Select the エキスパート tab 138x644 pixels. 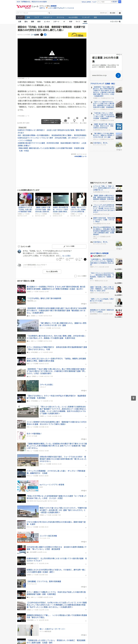[x=48, y=17]
